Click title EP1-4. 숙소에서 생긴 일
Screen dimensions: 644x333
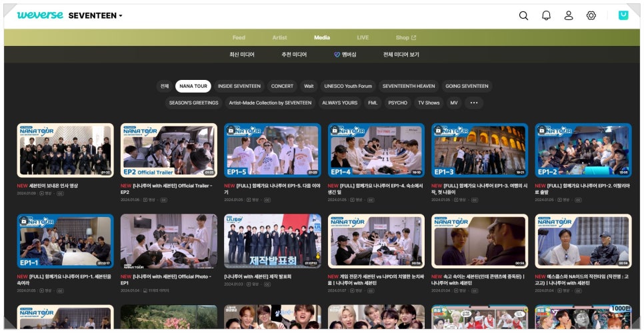[375, 188]
